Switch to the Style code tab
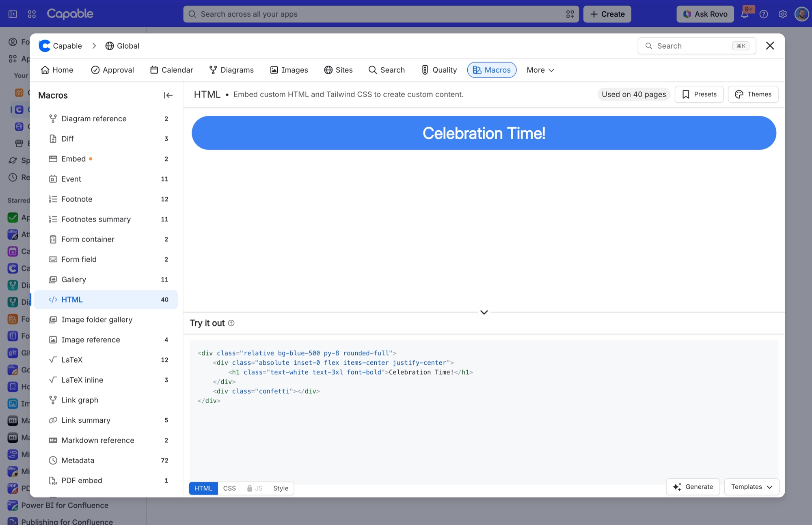The height and width of the screenshot is (525, 812). coord(281,488)
